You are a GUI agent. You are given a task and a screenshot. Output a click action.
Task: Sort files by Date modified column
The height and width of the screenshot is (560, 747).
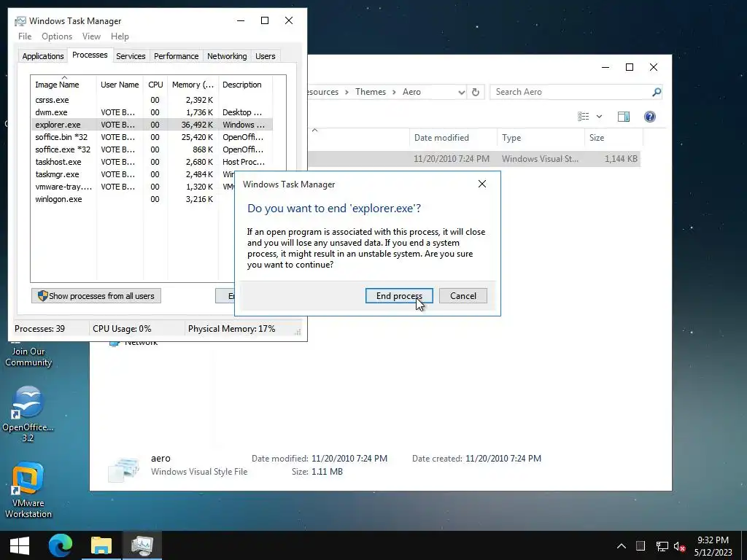[452, 138]
